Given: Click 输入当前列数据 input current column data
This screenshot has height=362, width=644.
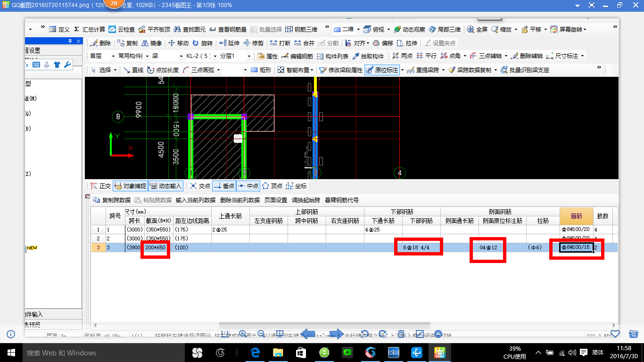Looking at the screenshot, I should 195,200.
